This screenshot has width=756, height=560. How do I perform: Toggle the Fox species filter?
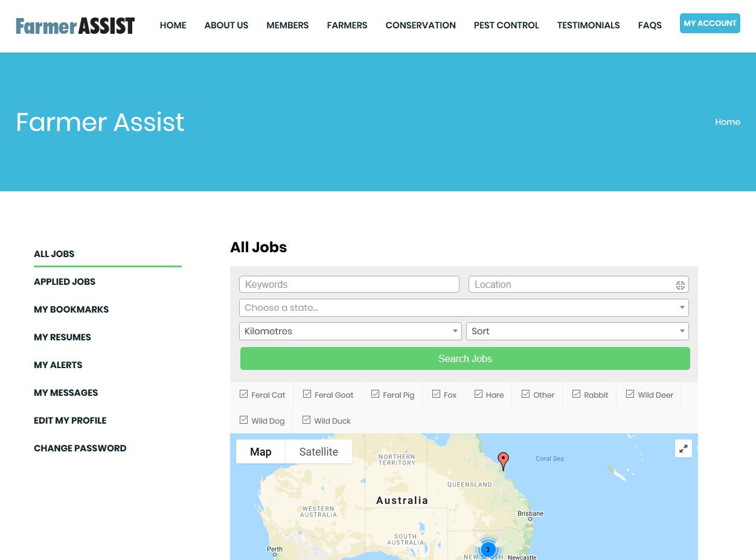pyautogui.click(x=437, y=395)
